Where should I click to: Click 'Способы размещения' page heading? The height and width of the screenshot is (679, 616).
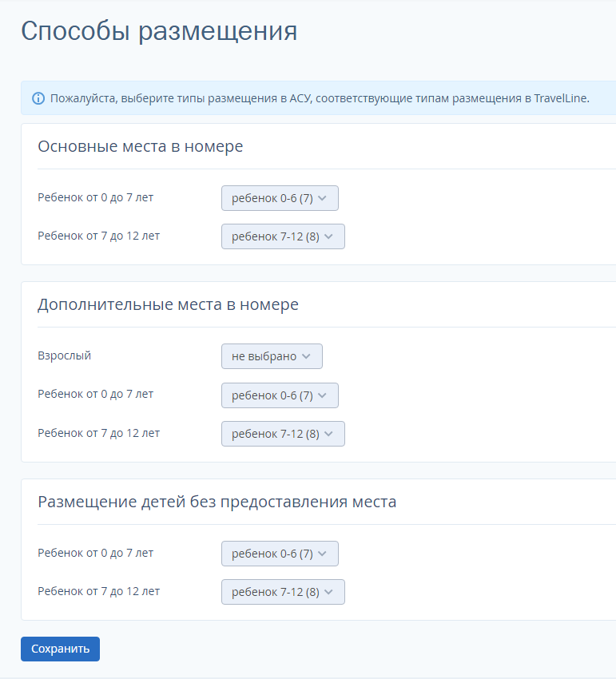(x=159, y=32)
